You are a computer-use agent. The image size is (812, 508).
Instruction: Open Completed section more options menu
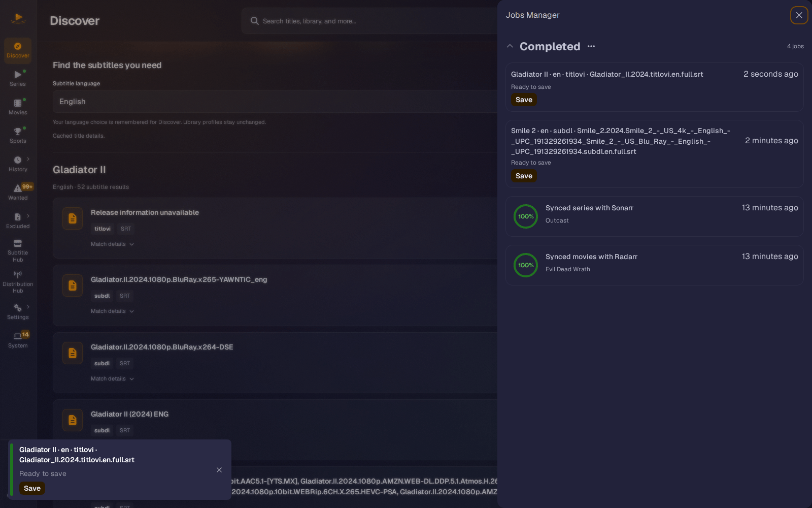(591, 46)
